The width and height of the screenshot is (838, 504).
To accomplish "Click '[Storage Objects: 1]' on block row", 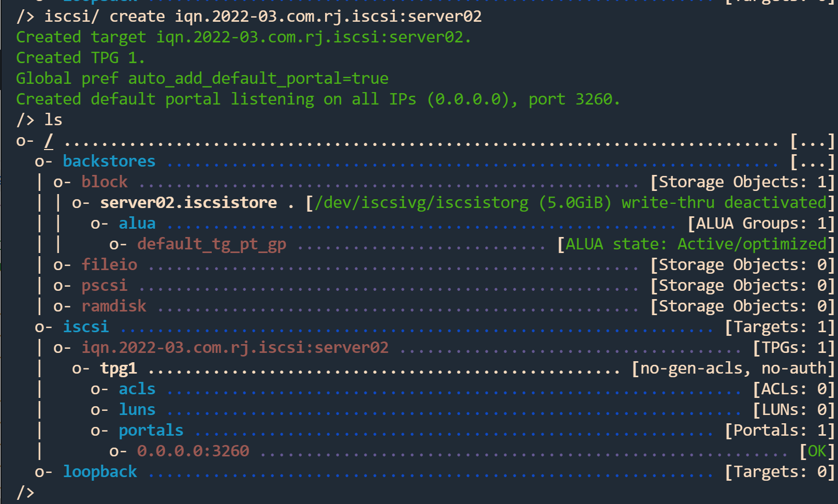I will (x=743, y=182).
